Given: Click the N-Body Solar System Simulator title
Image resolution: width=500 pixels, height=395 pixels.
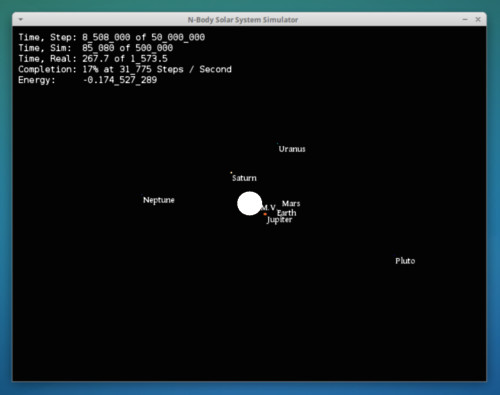Looking at the screenshot, I should pyautogui.click(x=243, y=20).
